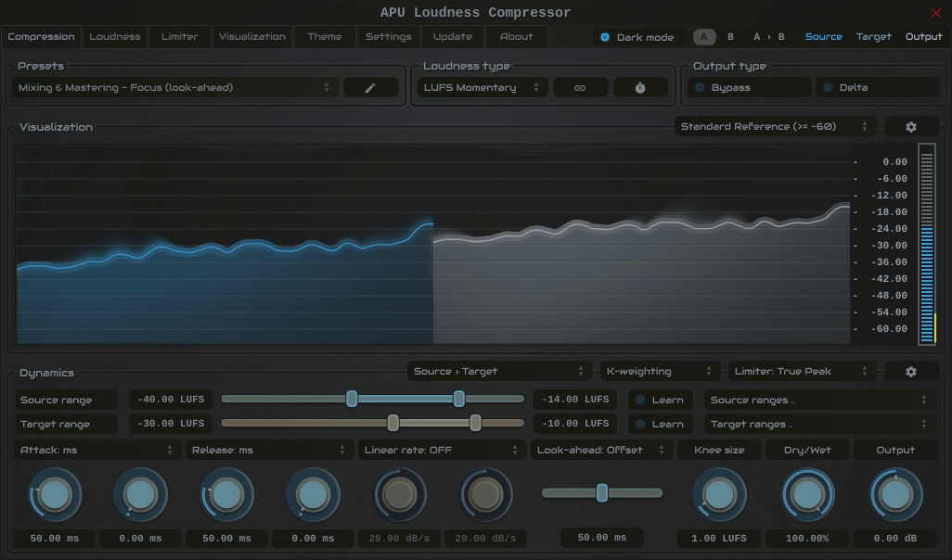Click the Source range upper slider handle
Image resolution: width=952 pixels, height=560 pixels.
click(x=459, y=399)
